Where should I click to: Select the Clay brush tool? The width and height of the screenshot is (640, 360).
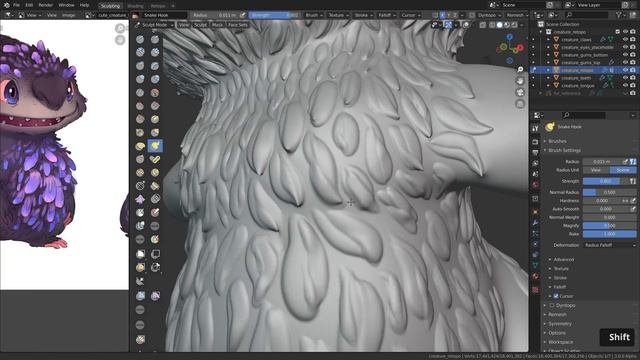140,52
